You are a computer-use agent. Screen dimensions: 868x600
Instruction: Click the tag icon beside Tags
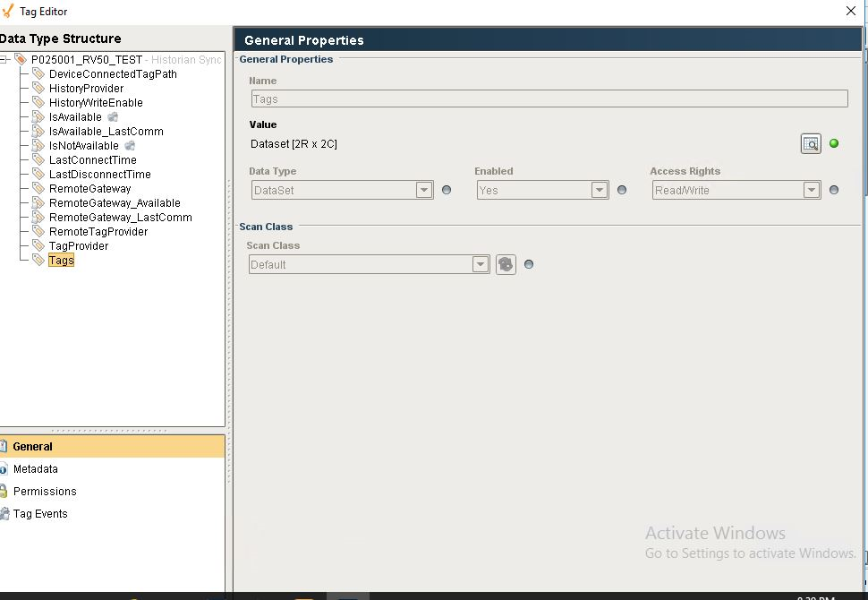coord(38,261)
